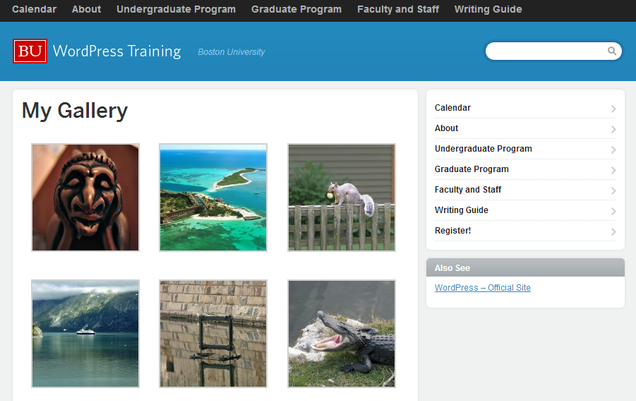Image resolution: width=636 pixels, height=401 pixels.
Task: Click the WordPress Training site title
Action: [x=116, y=51]
